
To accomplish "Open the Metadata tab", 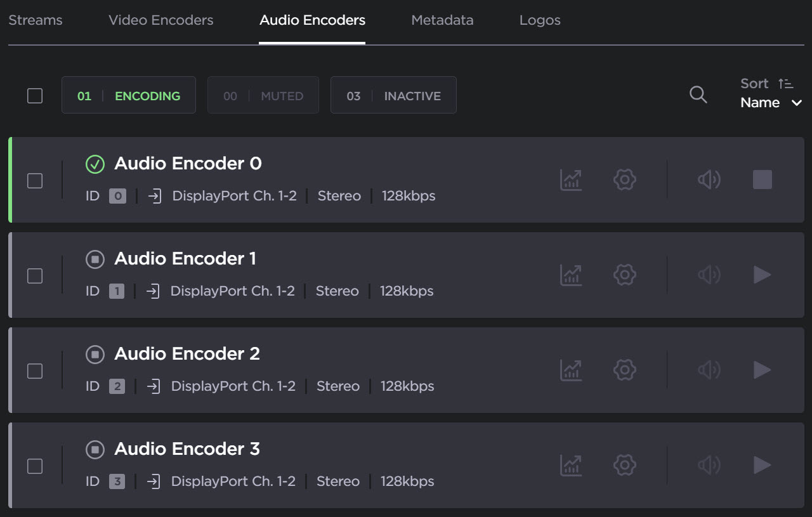I will coord(442,20).
